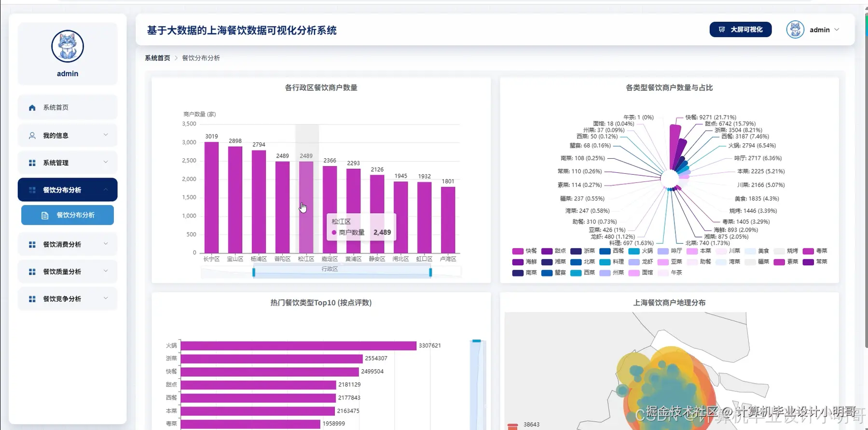Toggle the 川菜 legend item
The image size is (868, 430).
click(x=728, y=251)
